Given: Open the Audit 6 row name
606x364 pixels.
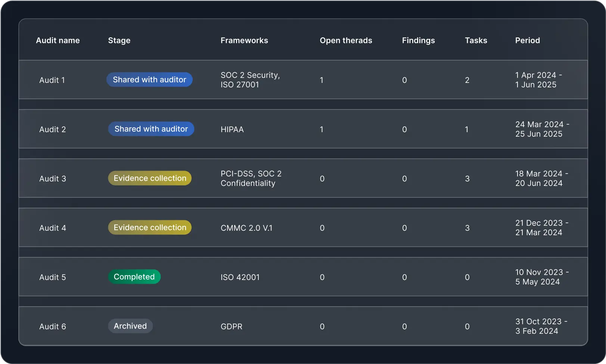Looking at the screenshot, I should [x=52, y=326].
